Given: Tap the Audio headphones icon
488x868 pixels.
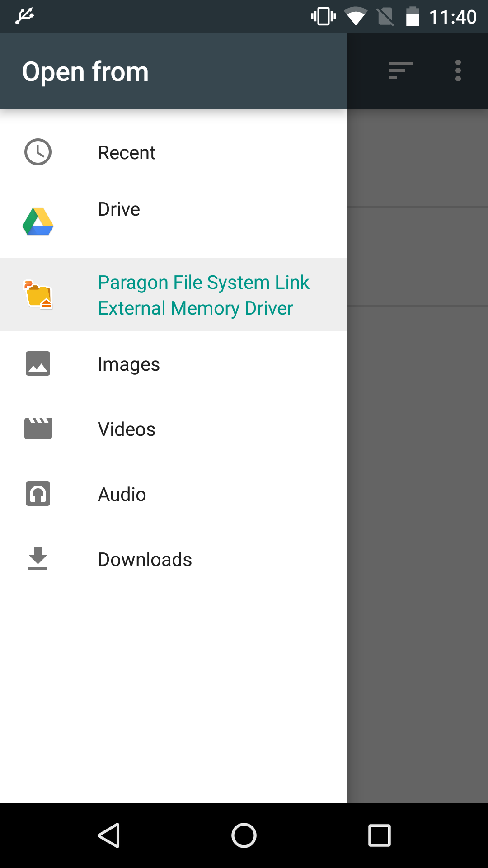Looking at the screenshot, I should pos(38,494).
